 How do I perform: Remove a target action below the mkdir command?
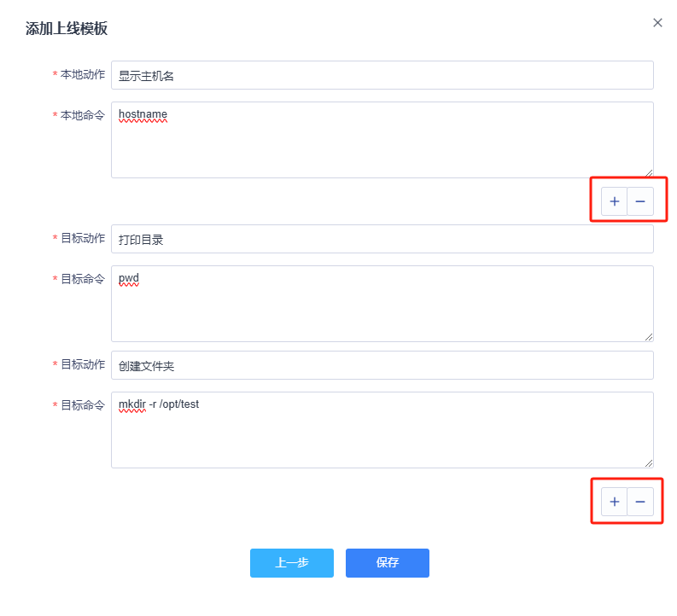coord(640,502)
